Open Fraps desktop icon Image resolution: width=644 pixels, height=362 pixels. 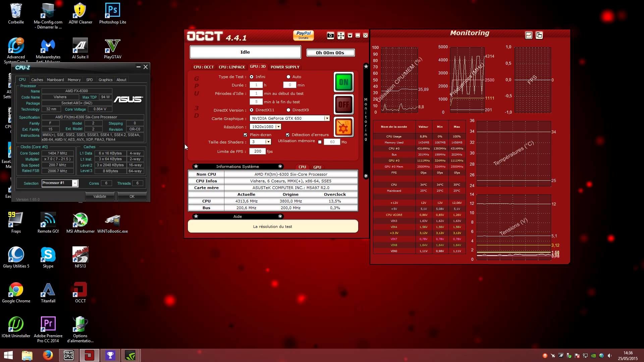point(16,223)
